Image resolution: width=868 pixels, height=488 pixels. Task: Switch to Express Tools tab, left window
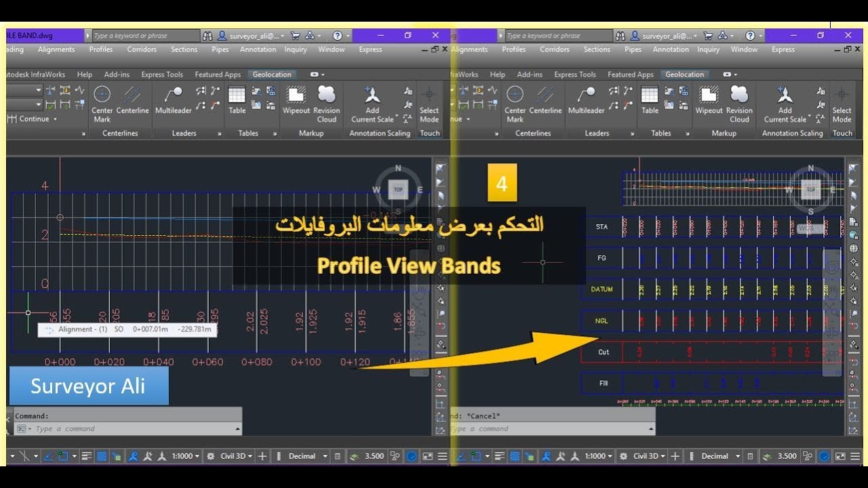coord(162,75)
